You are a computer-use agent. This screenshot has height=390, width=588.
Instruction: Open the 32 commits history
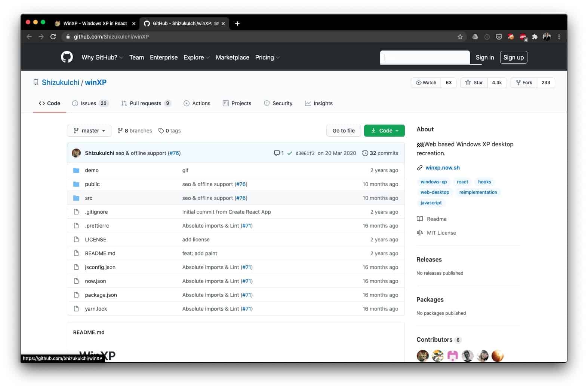click(380, 153)
